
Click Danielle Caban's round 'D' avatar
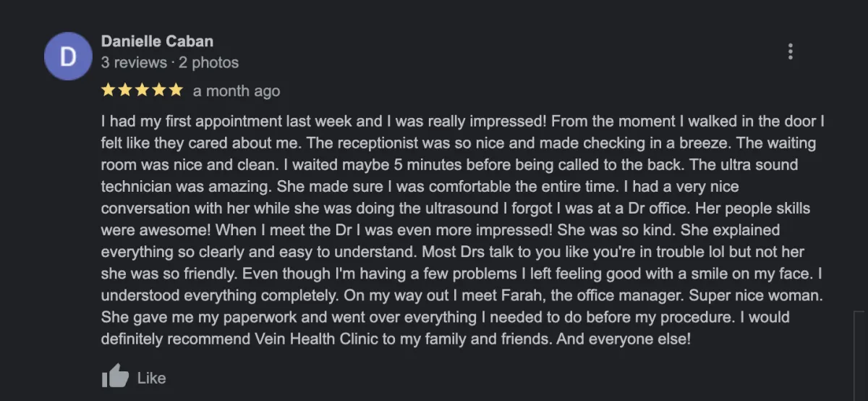pos(68,56)
